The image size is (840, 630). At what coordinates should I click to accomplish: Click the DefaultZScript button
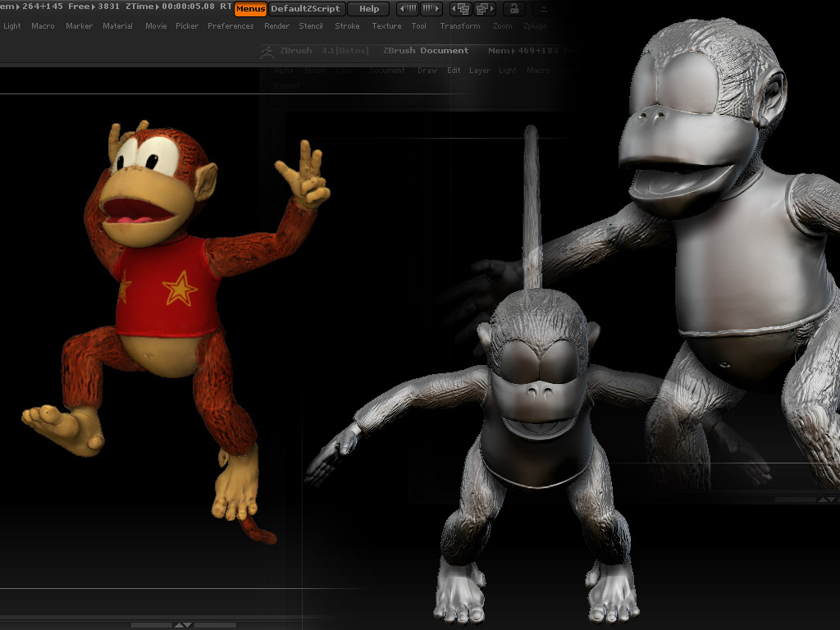click(305, 8)
